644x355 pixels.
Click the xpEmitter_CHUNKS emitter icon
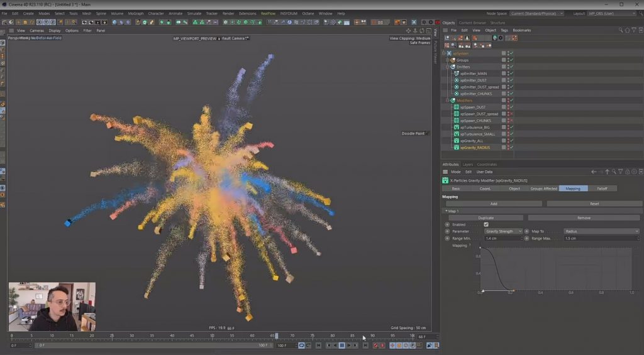click(457, 94)
